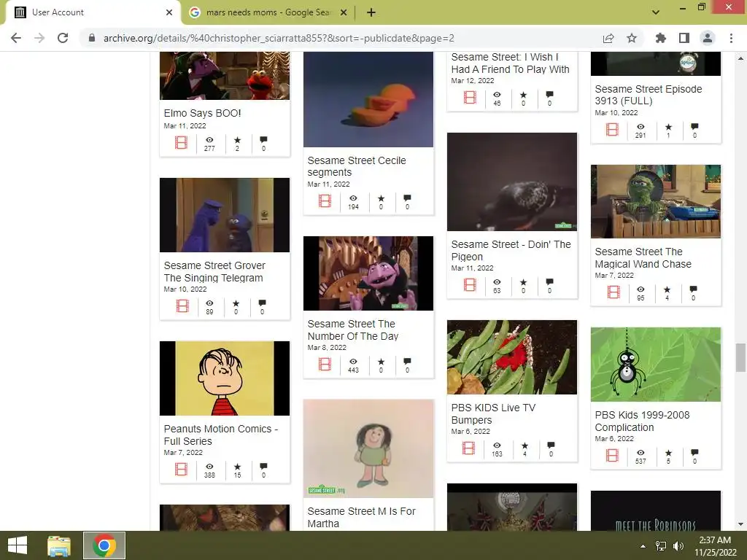747x560 pixels.
Task: Close the mars needs moms tab
Action: click(344, 12)
